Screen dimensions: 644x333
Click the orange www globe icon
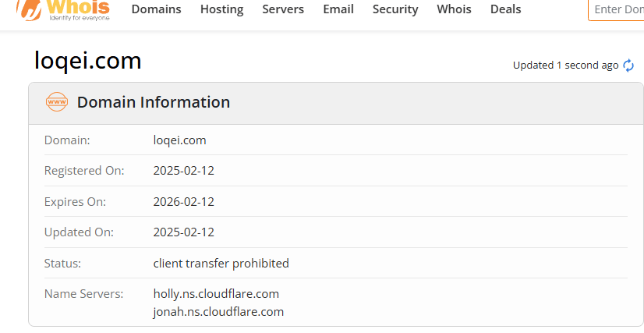pyautogui.click(x=57, y=102)
